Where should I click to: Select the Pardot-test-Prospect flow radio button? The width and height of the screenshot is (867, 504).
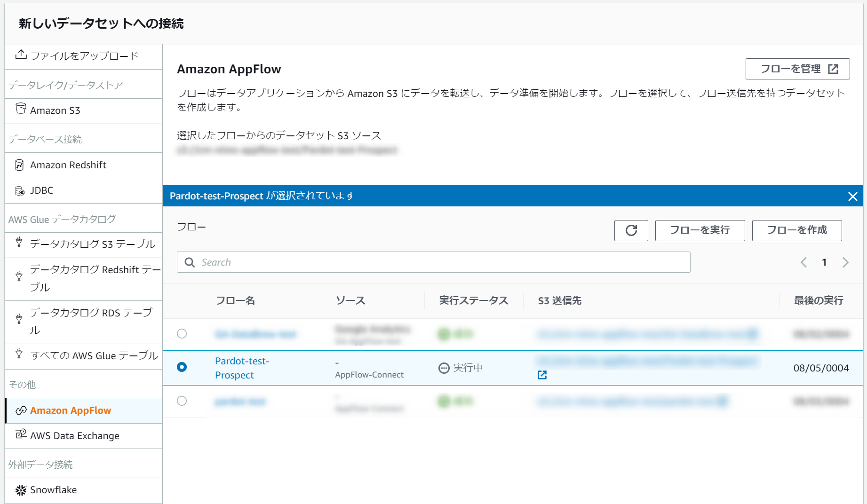pos(182,368)
